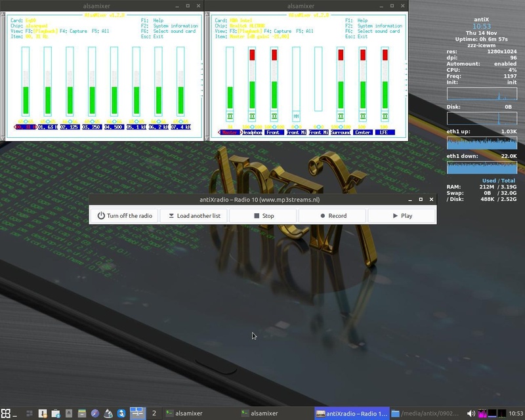The image size is (525, 420).
Task: Click the Surround volume bar
Action: (x=341, y=79)
